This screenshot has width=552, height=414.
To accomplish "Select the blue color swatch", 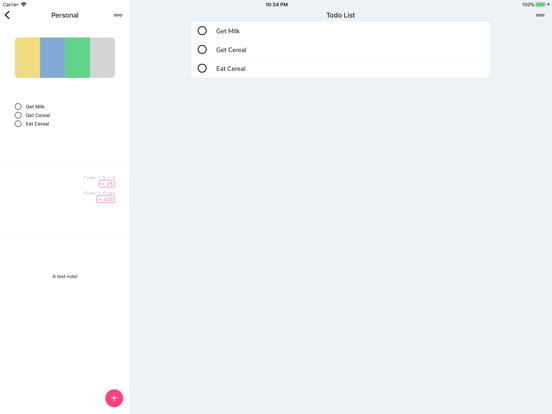I will (52, 57).
